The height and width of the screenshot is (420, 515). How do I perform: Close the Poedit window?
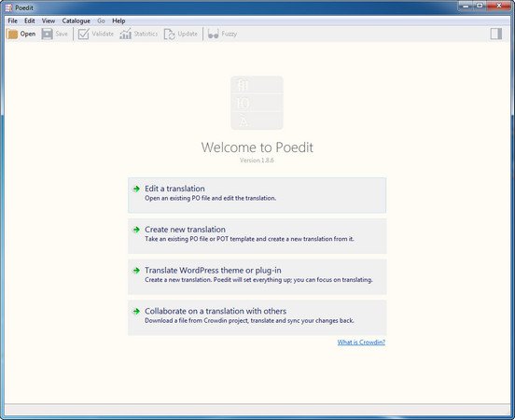point(499,6)
